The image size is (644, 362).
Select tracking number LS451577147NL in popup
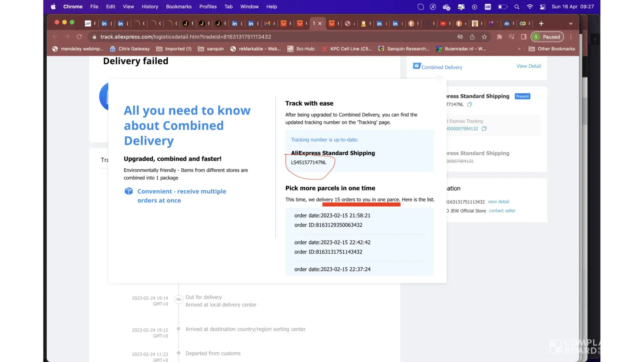point(309,162)
